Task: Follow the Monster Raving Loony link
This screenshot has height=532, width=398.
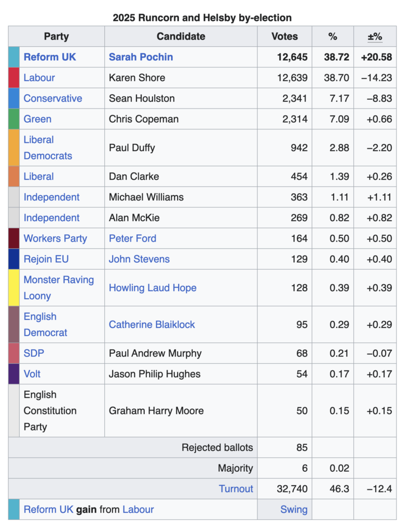Action: point(59,288)
